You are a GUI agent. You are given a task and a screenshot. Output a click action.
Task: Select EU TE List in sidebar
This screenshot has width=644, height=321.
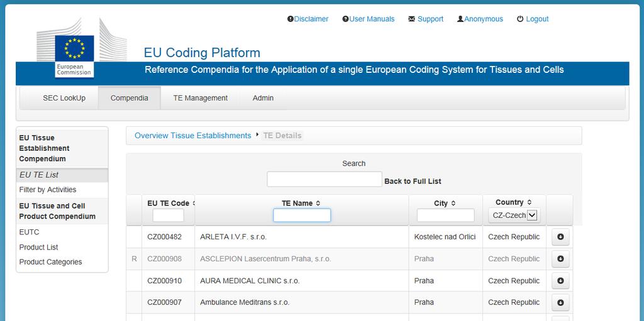62,175
